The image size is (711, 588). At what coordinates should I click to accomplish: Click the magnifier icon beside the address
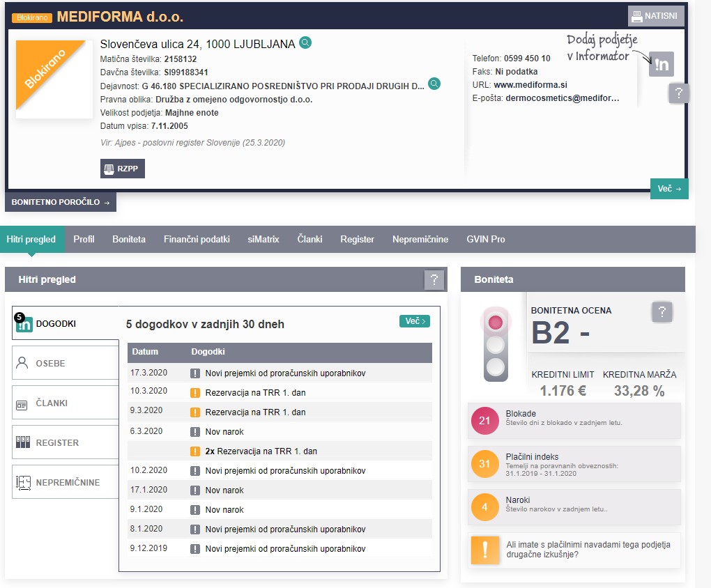305,43
